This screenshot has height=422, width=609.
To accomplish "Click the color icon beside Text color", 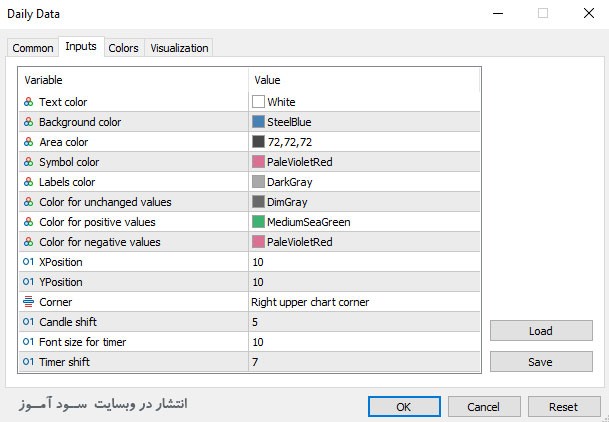I will click(x=27, y=102).
